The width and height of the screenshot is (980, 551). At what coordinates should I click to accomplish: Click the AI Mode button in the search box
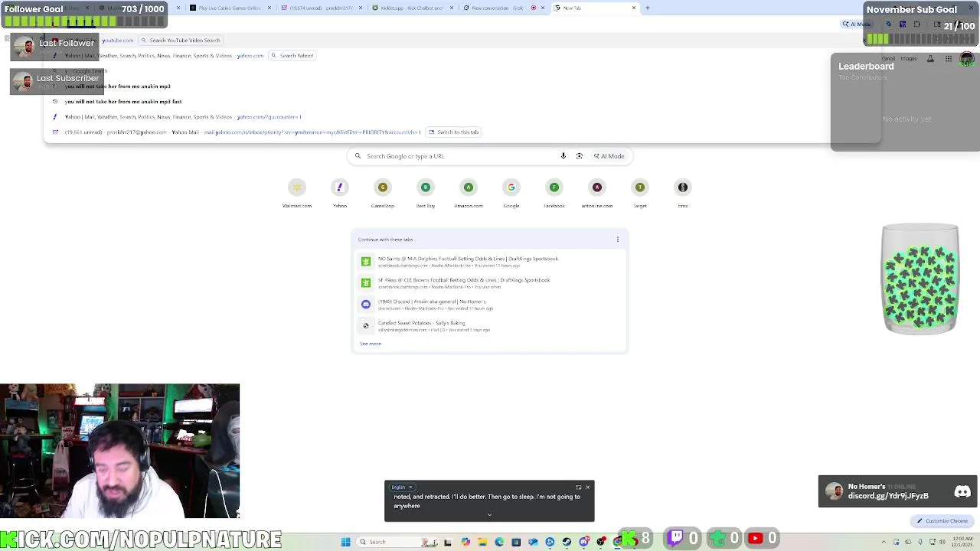[609, 156]
